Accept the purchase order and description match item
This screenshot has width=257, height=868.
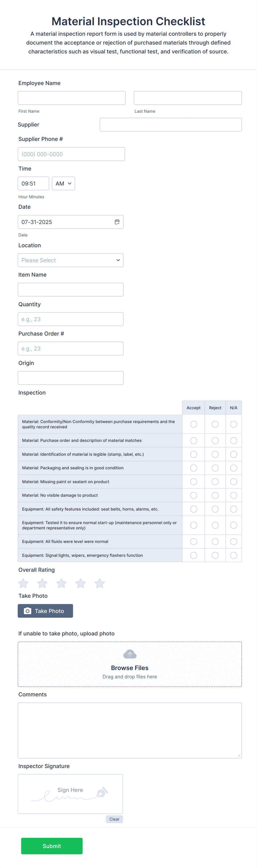click(x=193, y=441)
